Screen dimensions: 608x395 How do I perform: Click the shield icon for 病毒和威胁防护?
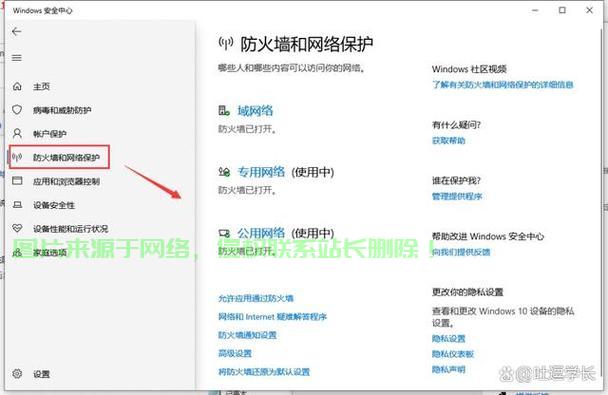17,110
